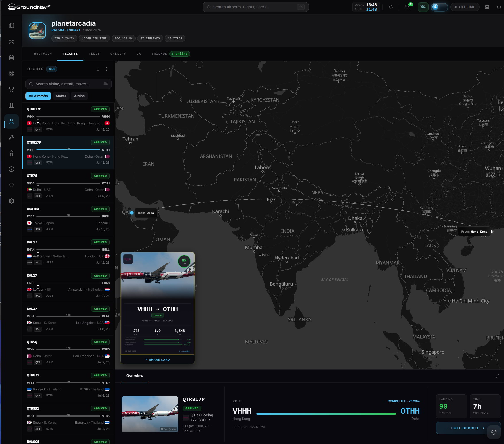This screenshot has width=504, height=444.
Task: Click the From Hong Kong map marker
Action: (x=474, y=231)
